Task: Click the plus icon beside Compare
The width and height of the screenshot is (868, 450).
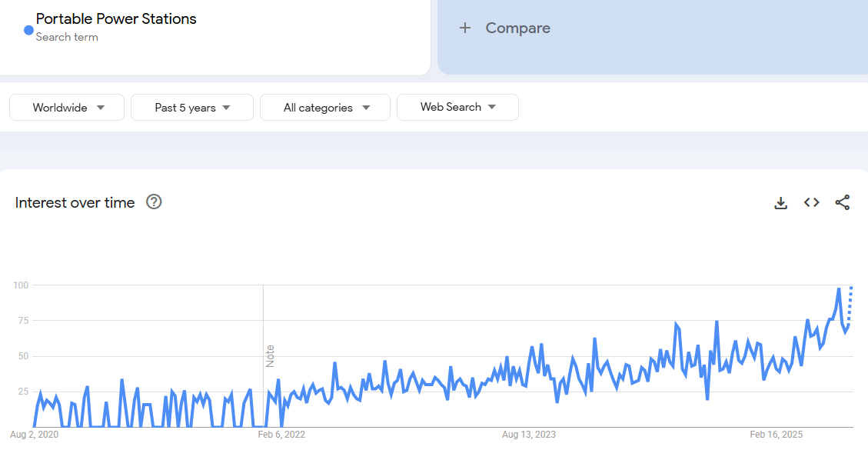Action: coord(464,28)
